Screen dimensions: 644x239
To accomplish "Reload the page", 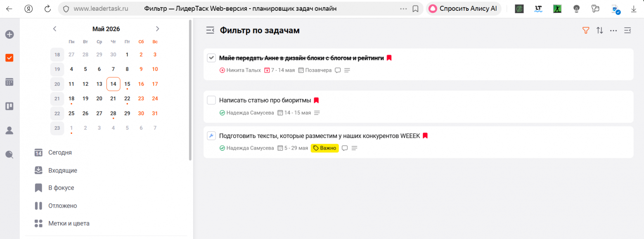I will [47, 9].
